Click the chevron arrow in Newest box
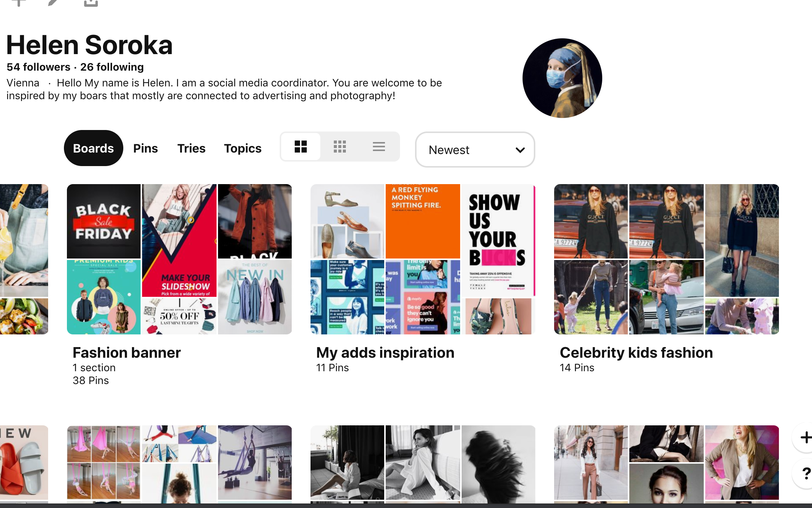812x508 pixels. [520, 150]
